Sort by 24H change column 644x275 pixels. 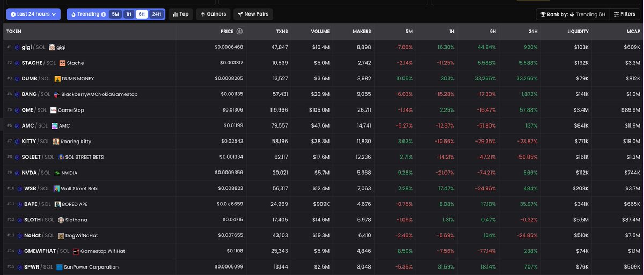click(x=532, y=32)
